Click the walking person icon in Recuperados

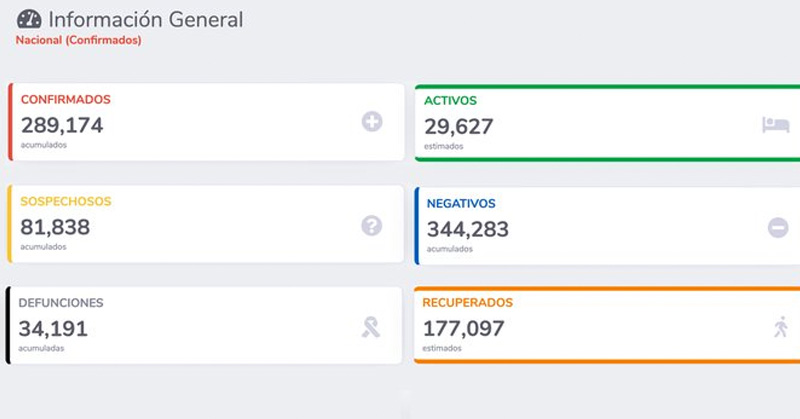[x=780, y=327]
